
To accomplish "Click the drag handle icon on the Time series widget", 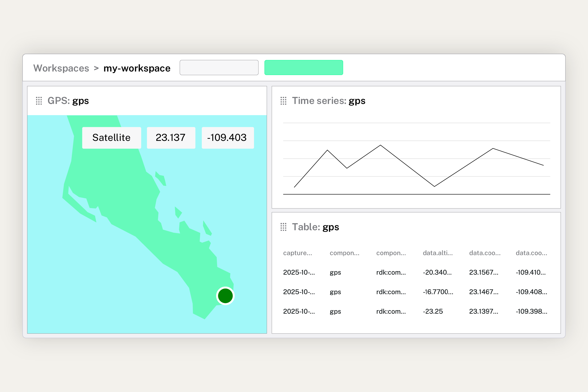I will (283, 101).
